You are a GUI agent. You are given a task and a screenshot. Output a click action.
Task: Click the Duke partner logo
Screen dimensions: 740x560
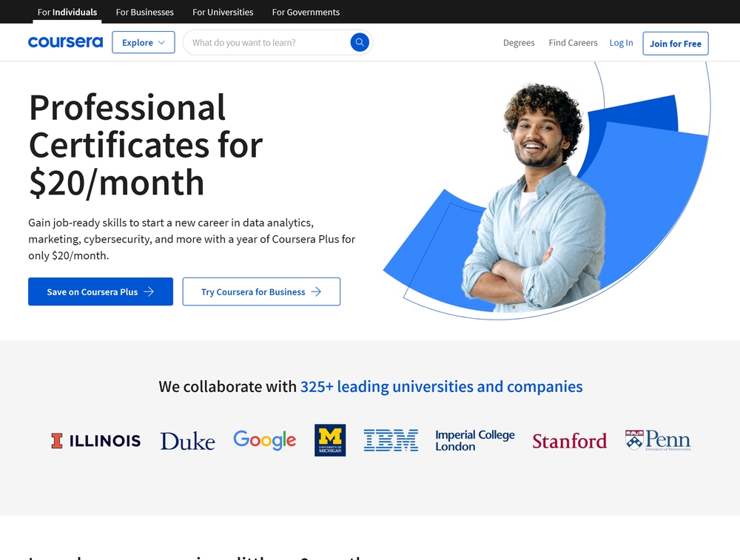tap(187, 441)
